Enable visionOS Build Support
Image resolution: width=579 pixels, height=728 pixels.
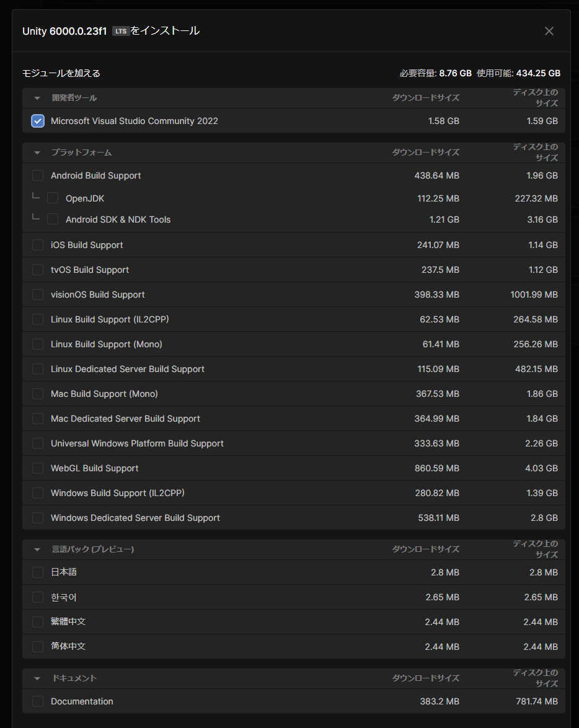coord(38,295)
